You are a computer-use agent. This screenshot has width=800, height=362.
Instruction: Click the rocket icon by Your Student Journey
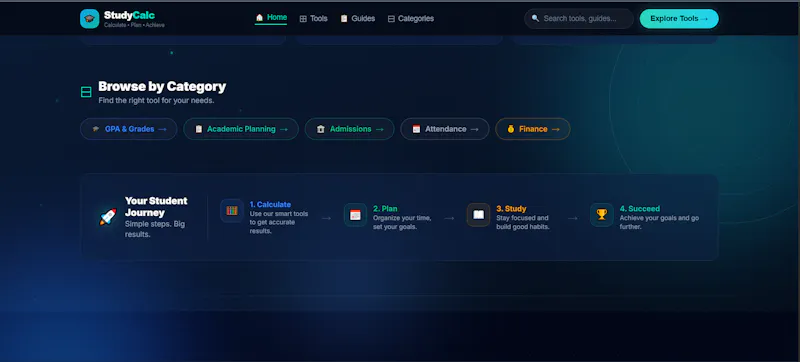(108, 217)
